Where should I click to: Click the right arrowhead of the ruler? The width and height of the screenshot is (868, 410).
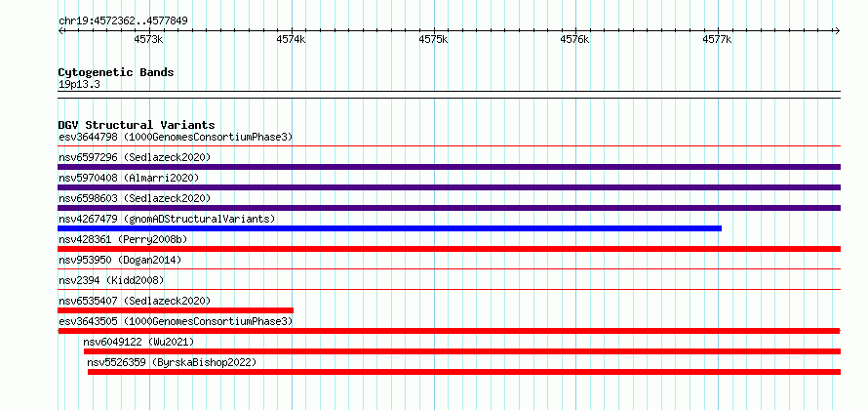837,30
